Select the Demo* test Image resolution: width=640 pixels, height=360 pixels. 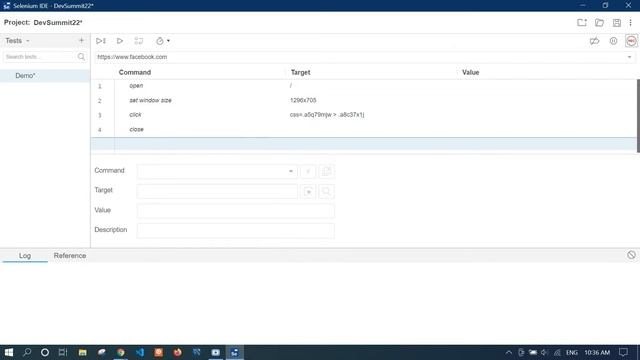point(45,76)
